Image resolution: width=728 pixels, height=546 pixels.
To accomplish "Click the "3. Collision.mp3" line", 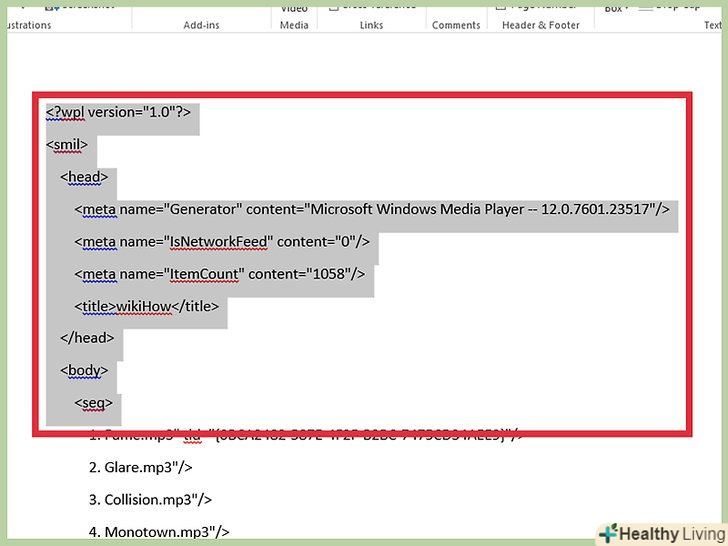I will [x=150, y=500].
